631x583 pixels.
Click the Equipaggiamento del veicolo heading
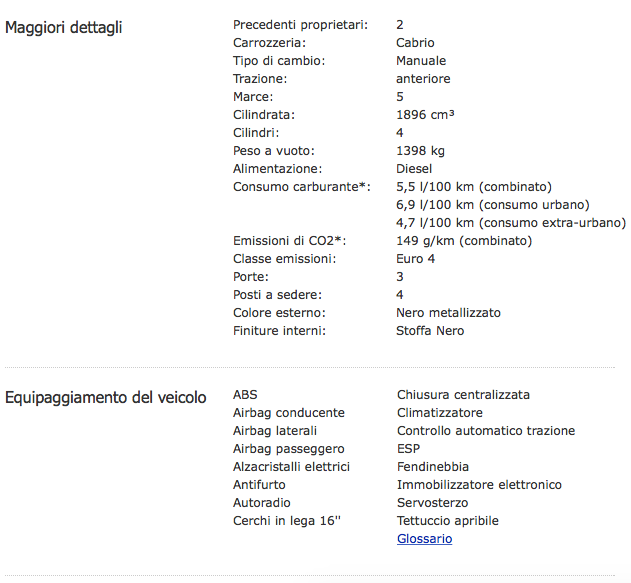pyautogui.click(x=106, y=398)
